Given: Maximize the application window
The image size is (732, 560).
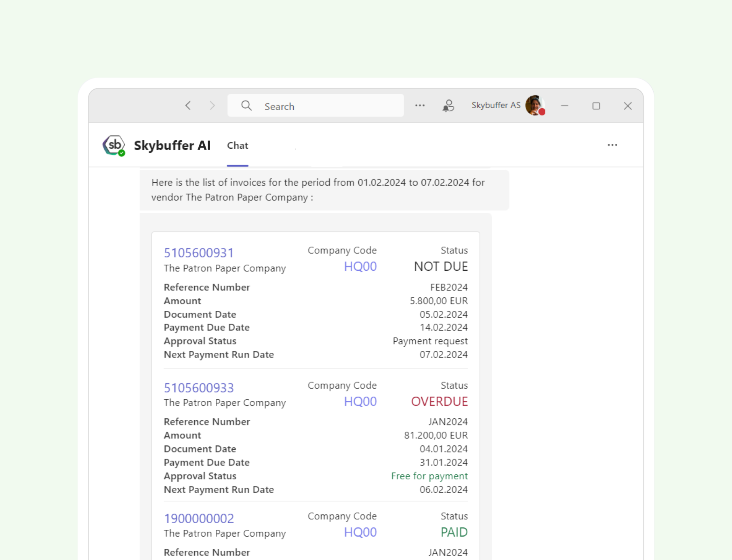Looking at the screenshot, I should 596,106.
